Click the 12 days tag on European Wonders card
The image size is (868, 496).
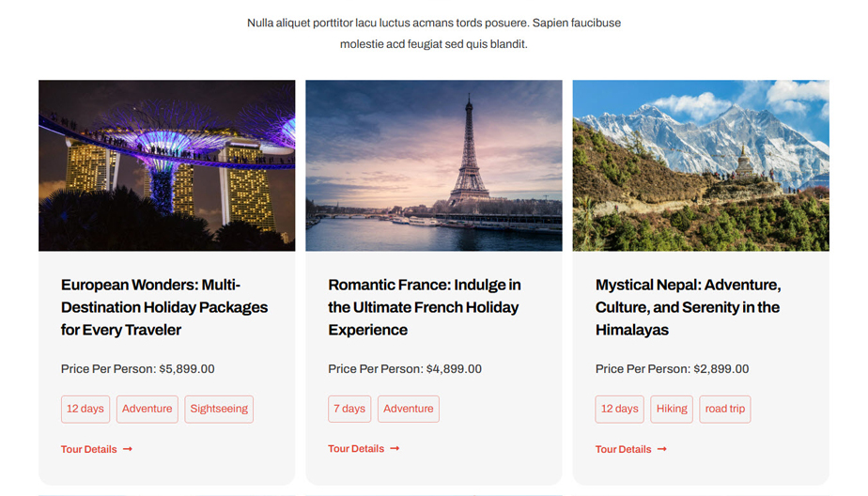click(85, 409)
